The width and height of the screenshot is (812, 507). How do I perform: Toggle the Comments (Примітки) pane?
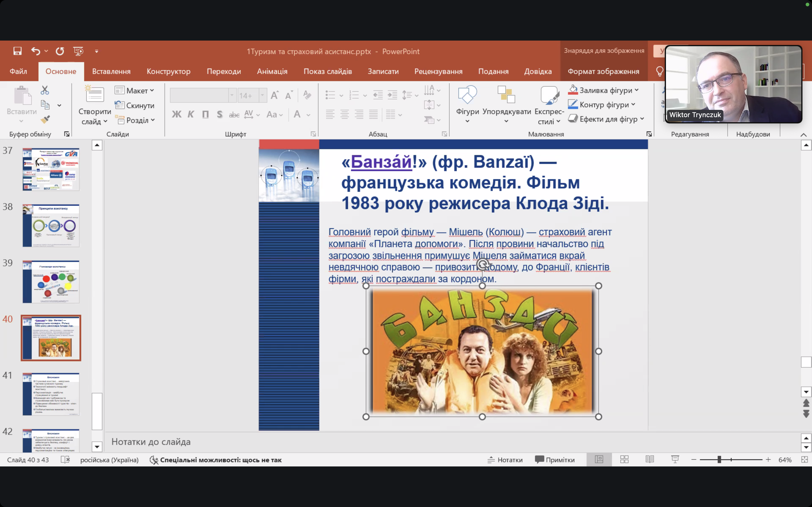(555, 460)
